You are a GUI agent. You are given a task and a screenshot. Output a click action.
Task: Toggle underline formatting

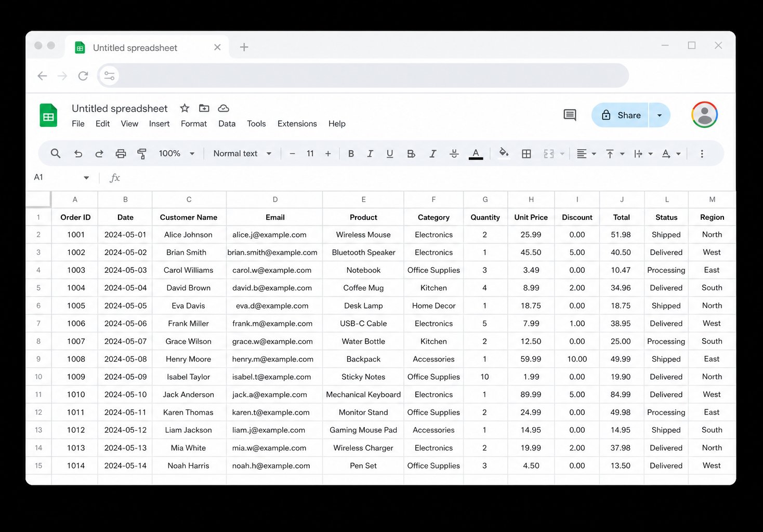390,153
